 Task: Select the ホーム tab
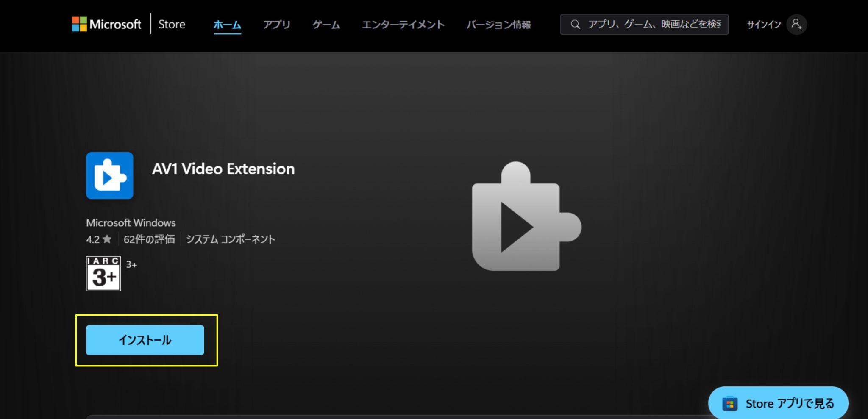click(x=227, y=25)
